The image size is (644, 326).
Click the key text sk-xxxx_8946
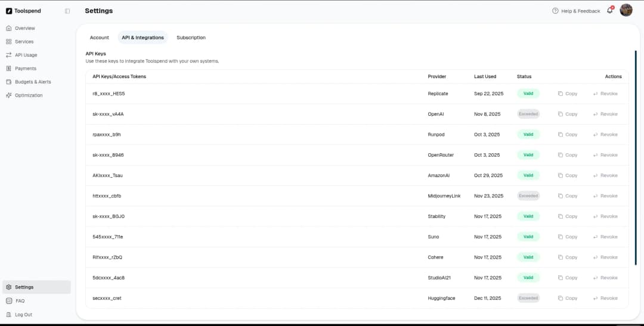coord(108,155)
